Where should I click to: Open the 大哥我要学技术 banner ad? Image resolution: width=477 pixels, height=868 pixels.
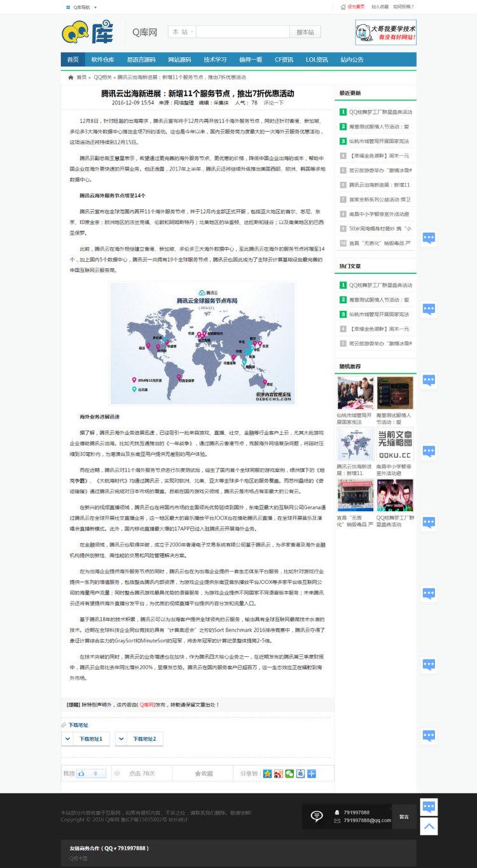point(385,32)
